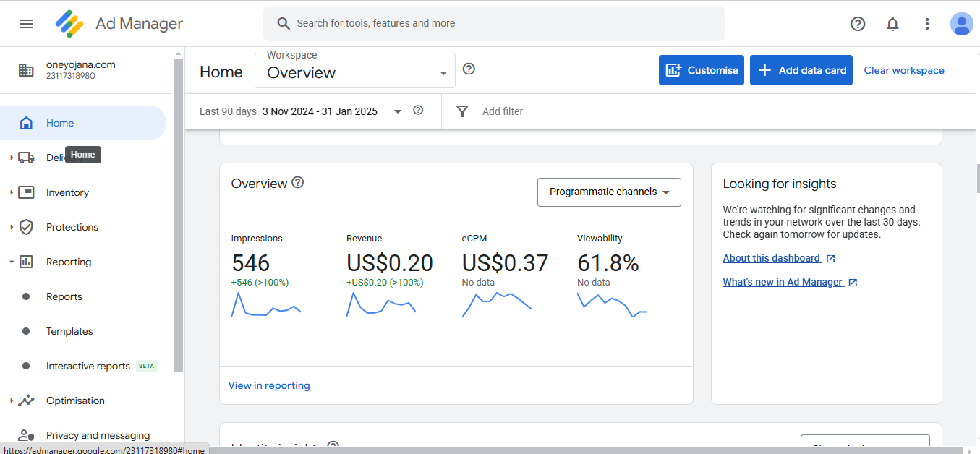Click the Ad Manager logo
Screen dimensions: 980x454
coord(69,24)
